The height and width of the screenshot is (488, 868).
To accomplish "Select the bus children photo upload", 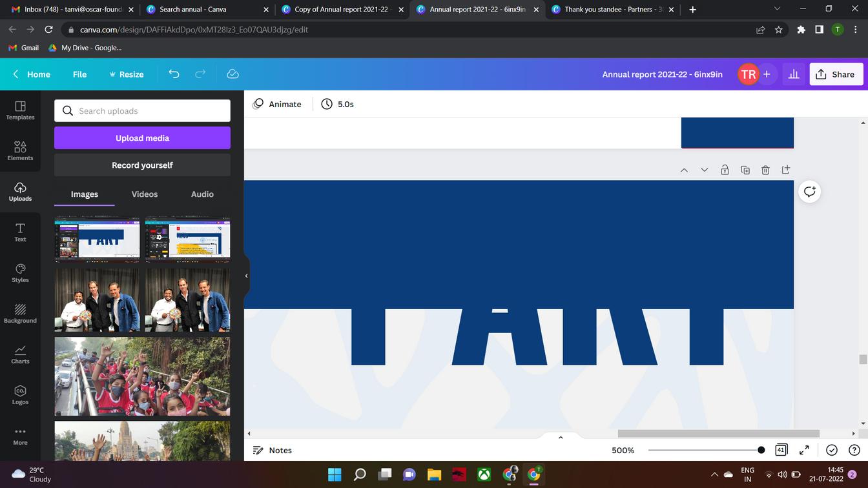I will 142,376.
